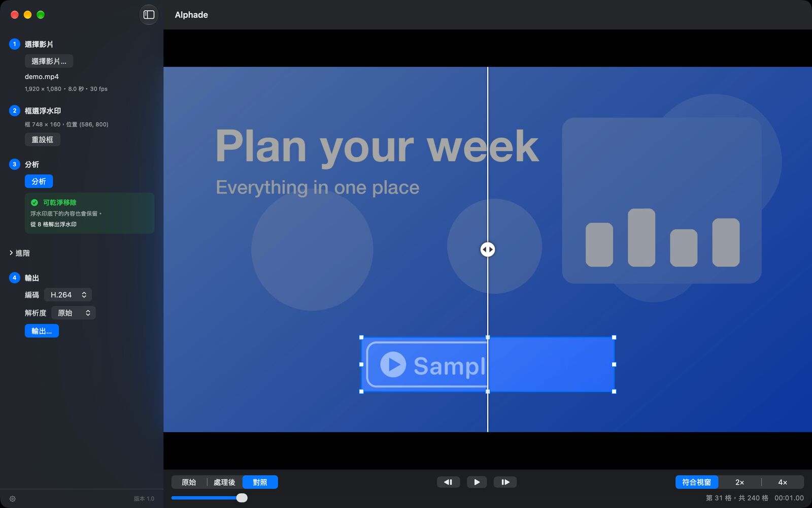
Task: Step back one frame
Action: pos(448,482)
